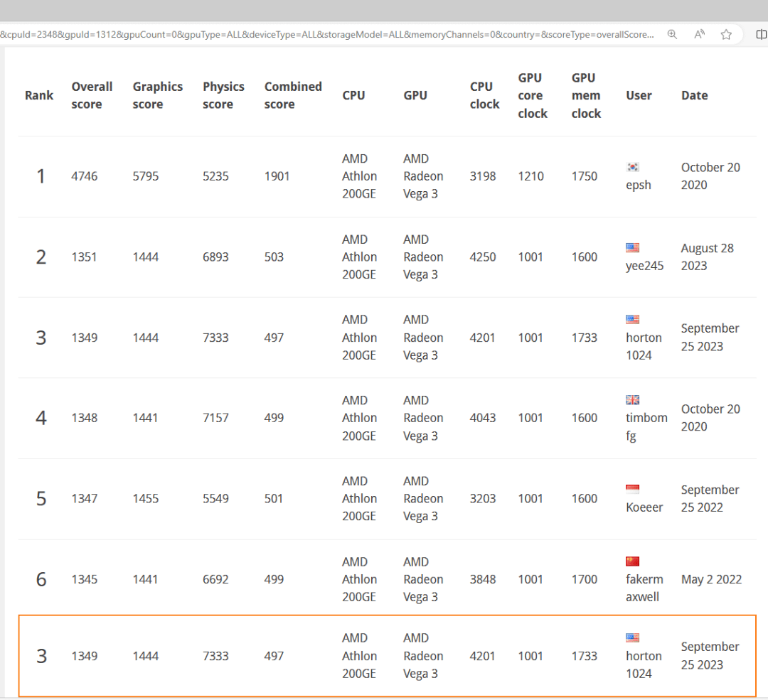Select physics score 6893
The height and width of the screenshot is (700, 768).
click(x=215, y=257)
